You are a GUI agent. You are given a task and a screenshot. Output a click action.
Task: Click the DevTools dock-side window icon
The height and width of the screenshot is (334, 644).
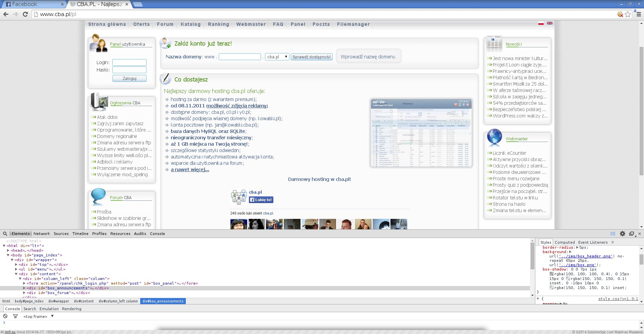click(x=632, y=234)
